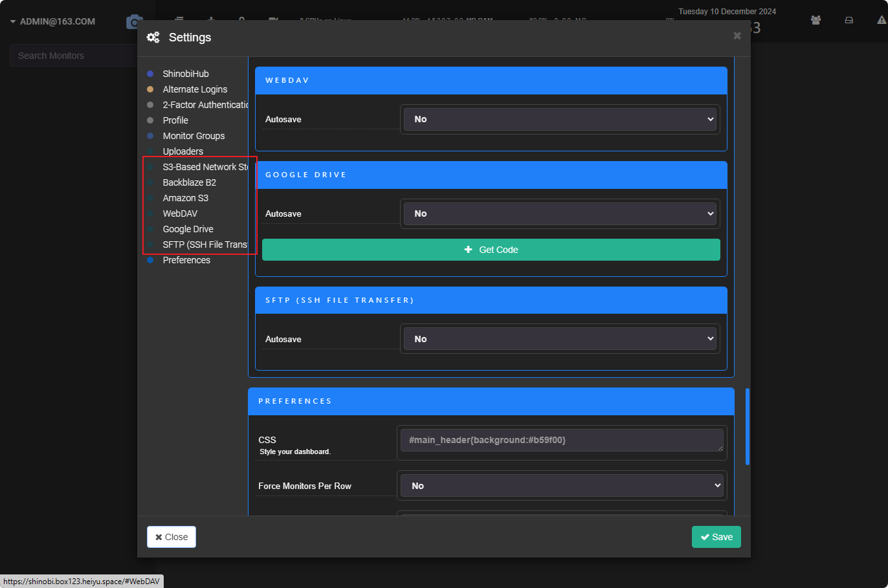Click the CSS text field
Image resolution: width=888 pixels, height=588 pixels.
pyautogui.click(x=562, y=441)
